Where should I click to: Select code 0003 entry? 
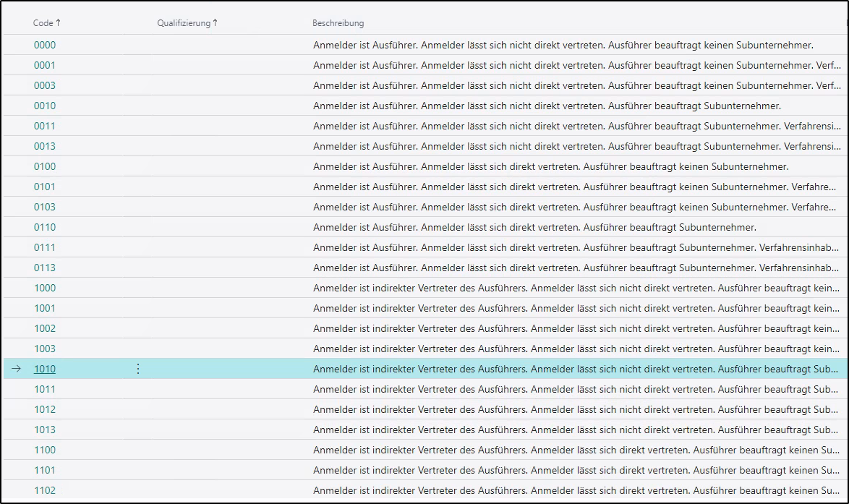coord(45,85)
